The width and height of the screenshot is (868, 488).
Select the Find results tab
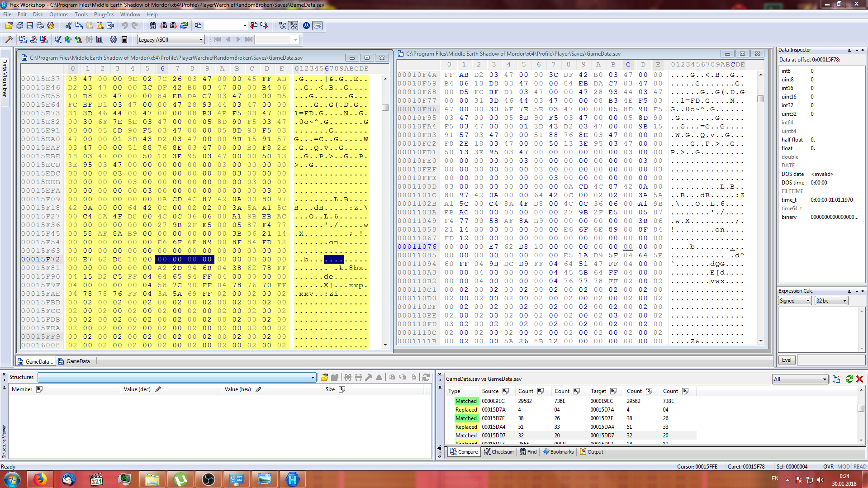click(x=528, y=452)
